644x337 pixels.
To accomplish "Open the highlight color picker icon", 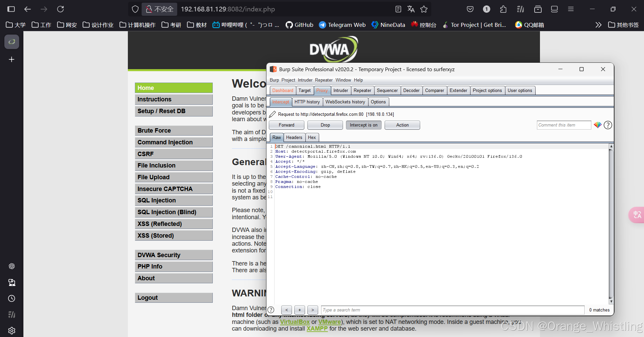I will pos(598,125).
